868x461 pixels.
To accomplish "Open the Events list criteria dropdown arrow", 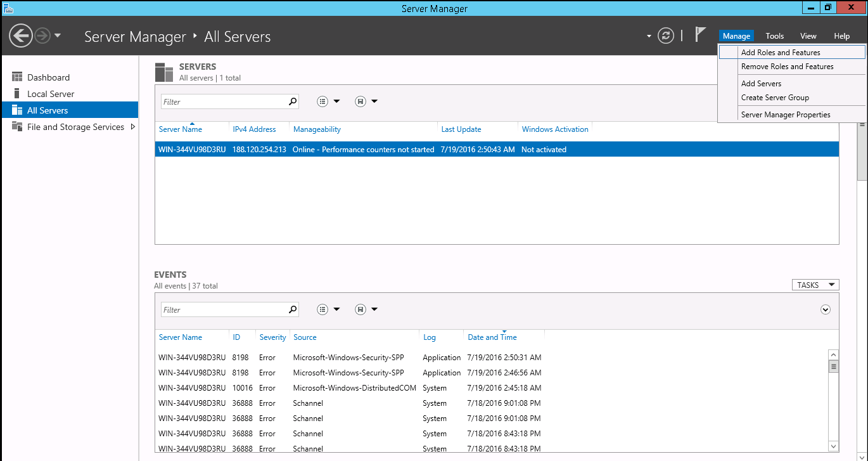I will (336, 309).
